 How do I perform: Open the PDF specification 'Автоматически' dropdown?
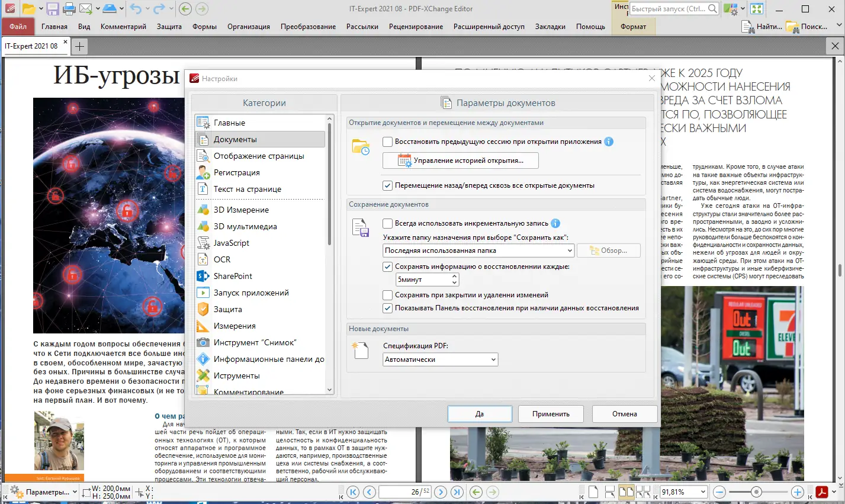point(441,359)
